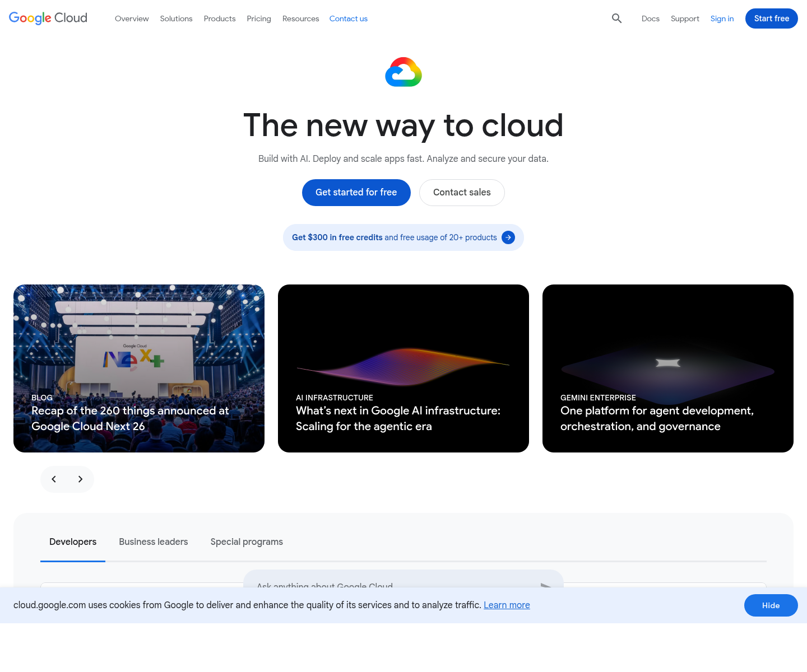Open the Overview menu
The height and width of the screenshot is (672, 807).
click(x=132, y=18)
